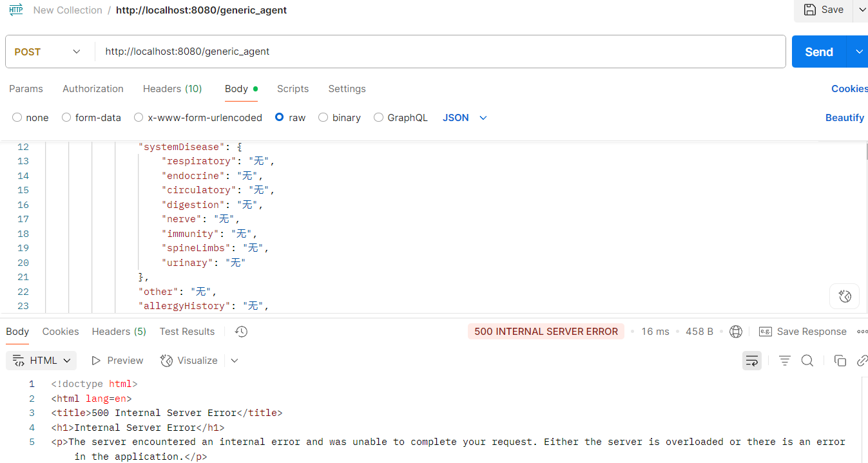Toggle word wrap in response
868x463 pixels.
point(752,361)
